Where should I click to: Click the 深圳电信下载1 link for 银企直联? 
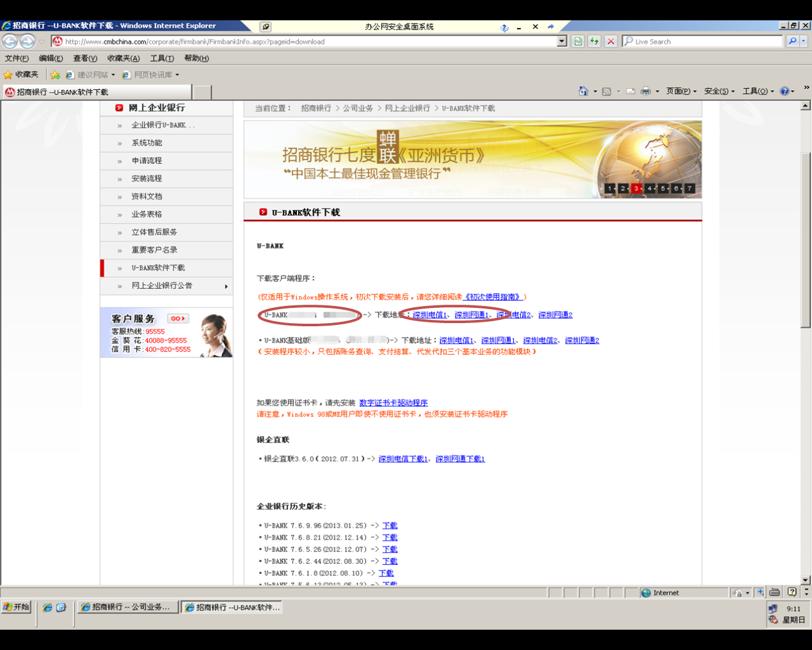(403, 459)
